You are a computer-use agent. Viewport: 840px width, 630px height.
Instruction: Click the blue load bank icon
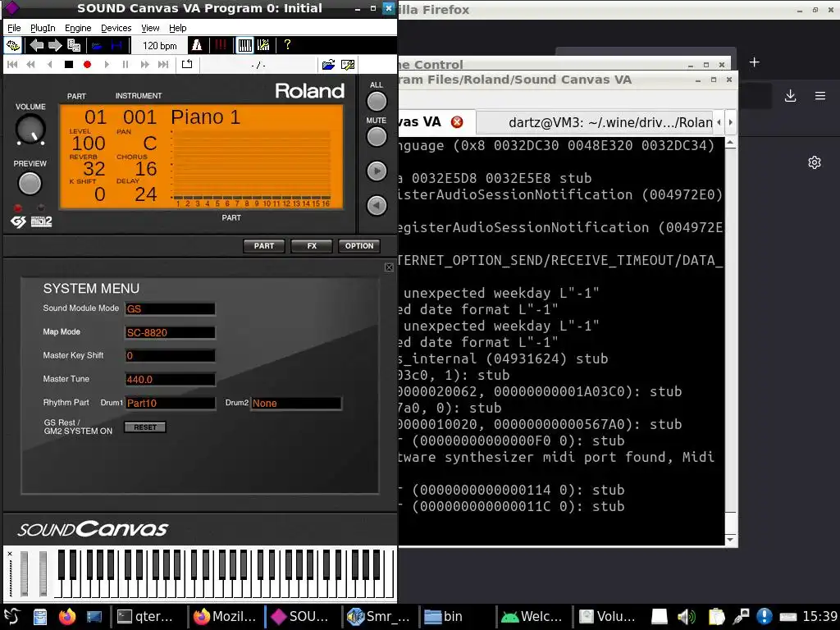(97, 46)
